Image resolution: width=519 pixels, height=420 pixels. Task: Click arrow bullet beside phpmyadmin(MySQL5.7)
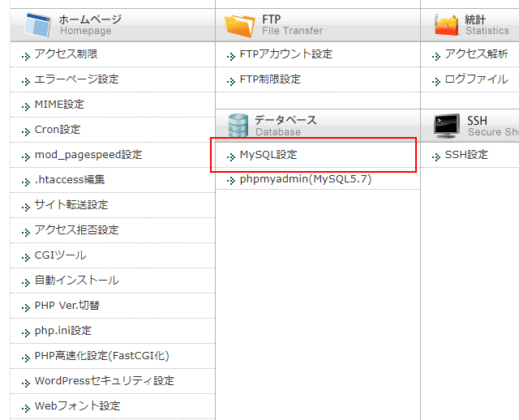click(230, 181)
